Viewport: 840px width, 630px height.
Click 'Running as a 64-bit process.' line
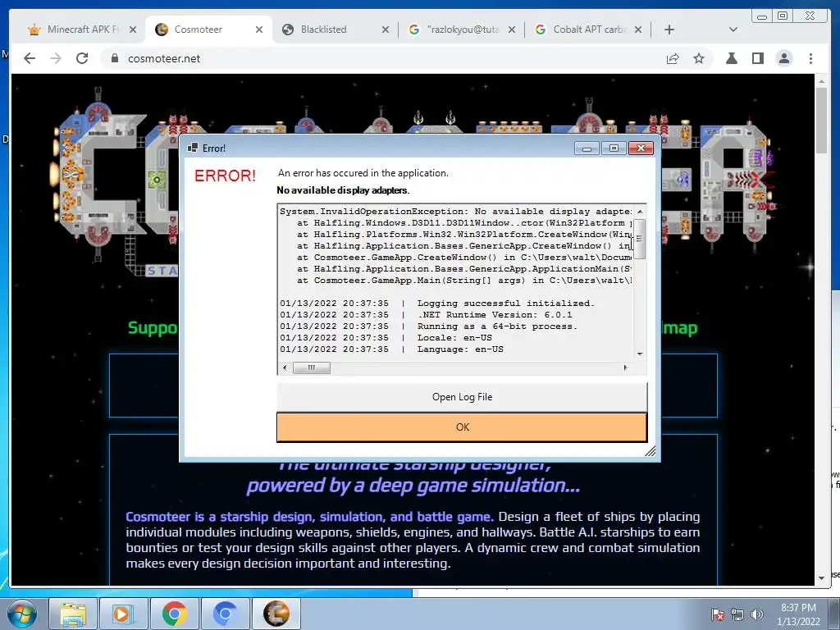[x=497, y=326]
